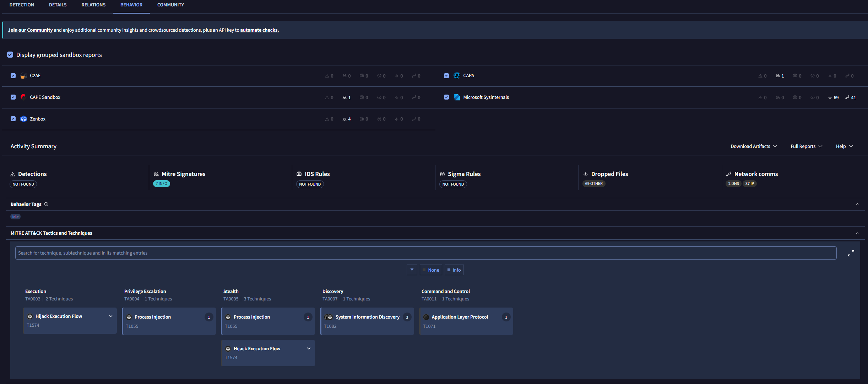Click the Command and Control tactic heading

pyautogui.click(x=446, y=292)
